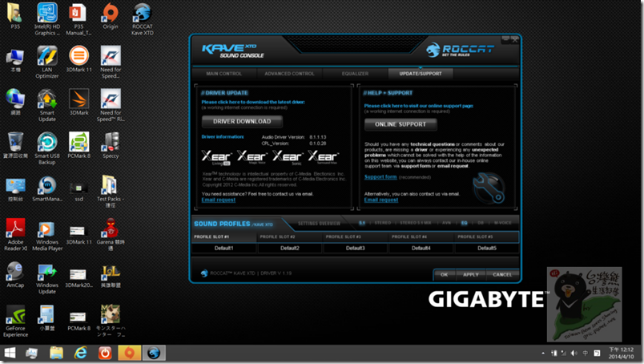Open ROCCAT Kave XTD desktop shortcut
Image resolution: width=644 pixels, height=364 pixels.
tap(142, 19)
